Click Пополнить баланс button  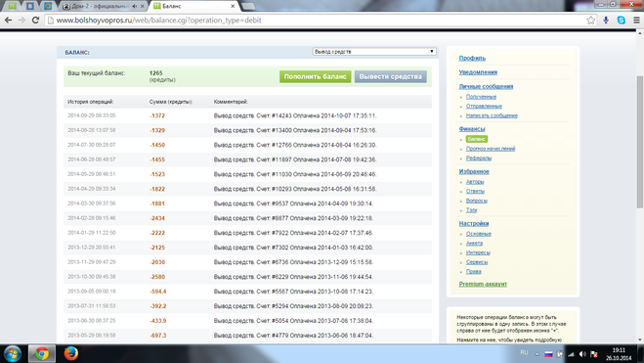click(315, 77)
